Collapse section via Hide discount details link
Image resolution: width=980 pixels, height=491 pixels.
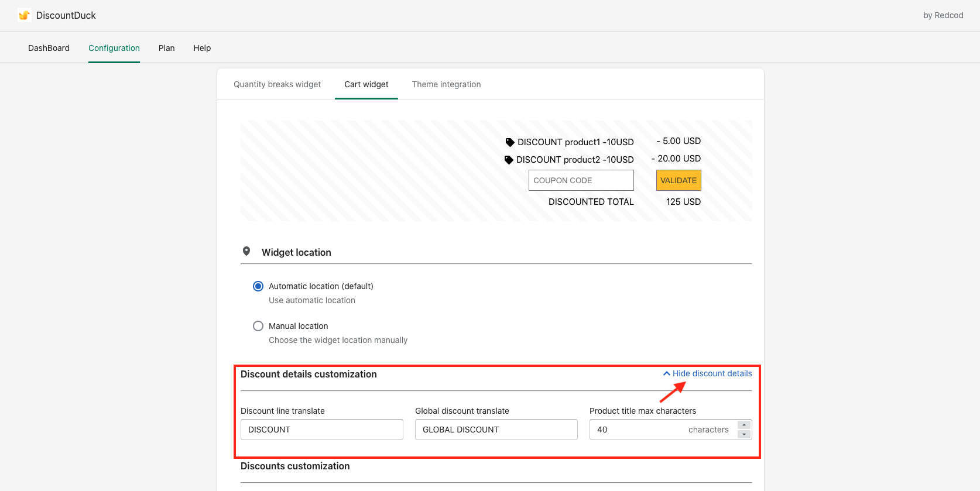pyautogui.click(x=712, y=373)
